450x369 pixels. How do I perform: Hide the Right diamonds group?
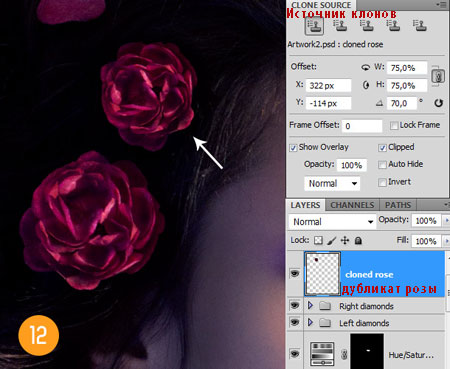(295, 305)
